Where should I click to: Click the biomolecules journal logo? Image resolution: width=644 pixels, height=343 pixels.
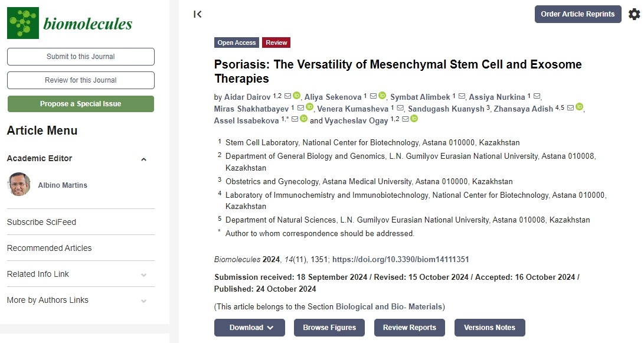point(70,23)
